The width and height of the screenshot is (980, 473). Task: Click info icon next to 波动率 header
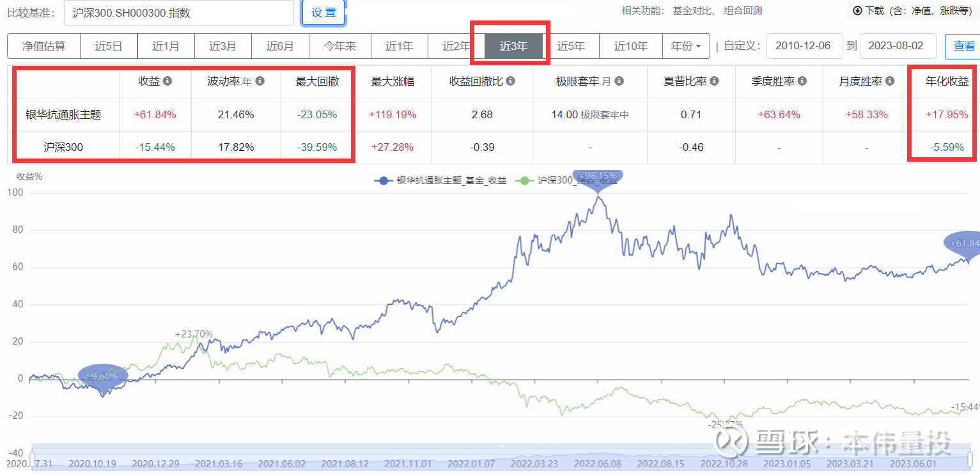click(260, 81)
